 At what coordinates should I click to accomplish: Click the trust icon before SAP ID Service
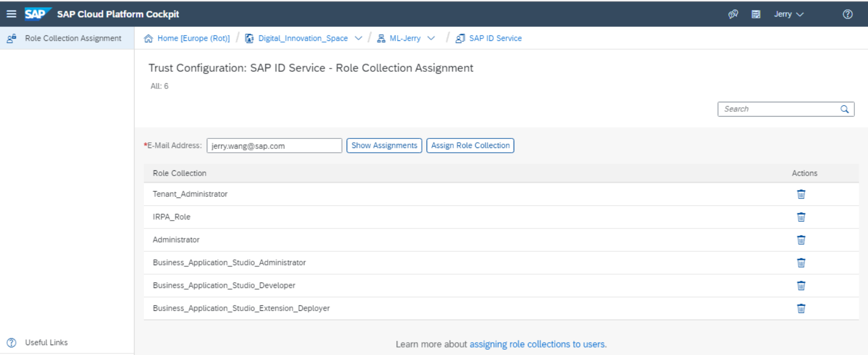pos(460,39)
